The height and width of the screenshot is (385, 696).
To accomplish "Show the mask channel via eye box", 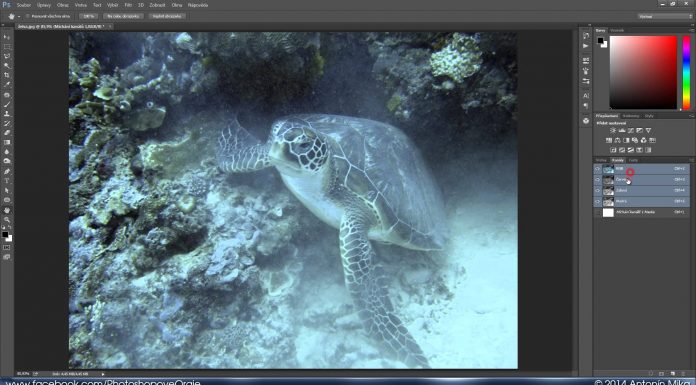I will click(x=597, y=212).
